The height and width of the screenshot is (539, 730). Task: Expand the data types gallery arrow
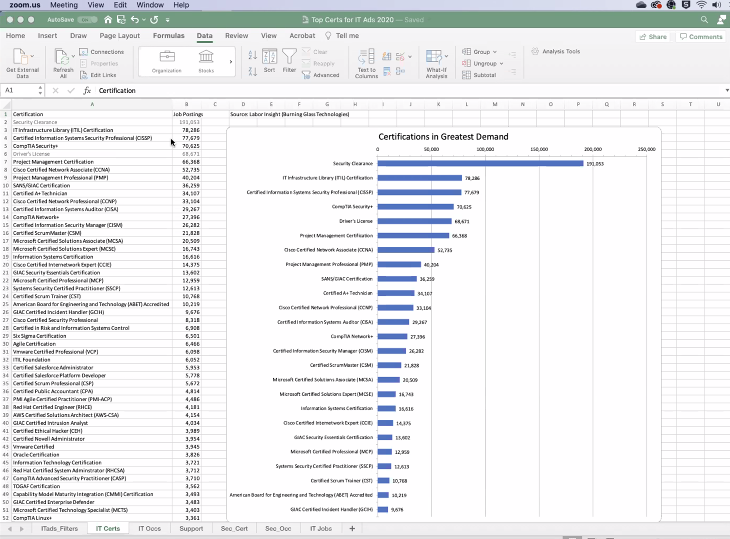[x=231, y=61]
